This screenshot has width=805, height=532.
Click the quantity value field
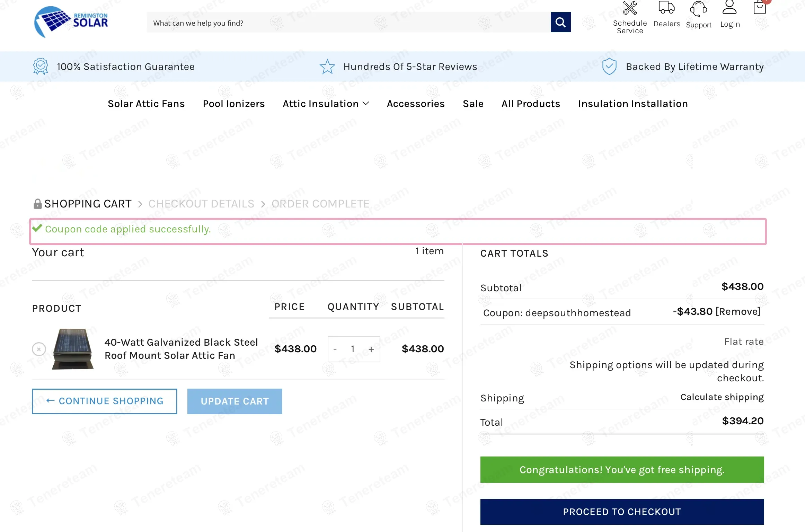[353, 349]
